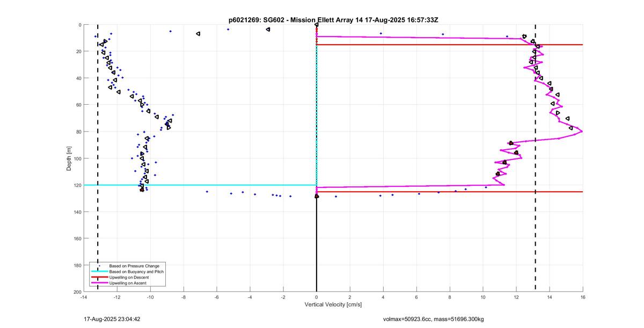Click x-axis tick label "6"
Image resolution: width=644 pixels, height=328 pixels.
[x=416, y=297]
